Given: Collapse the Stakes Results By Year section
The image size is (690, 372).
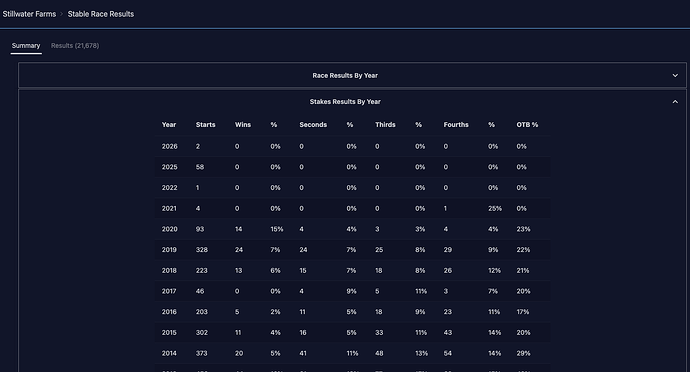Looking at the screenshot, I should click(x=675, y=102).
